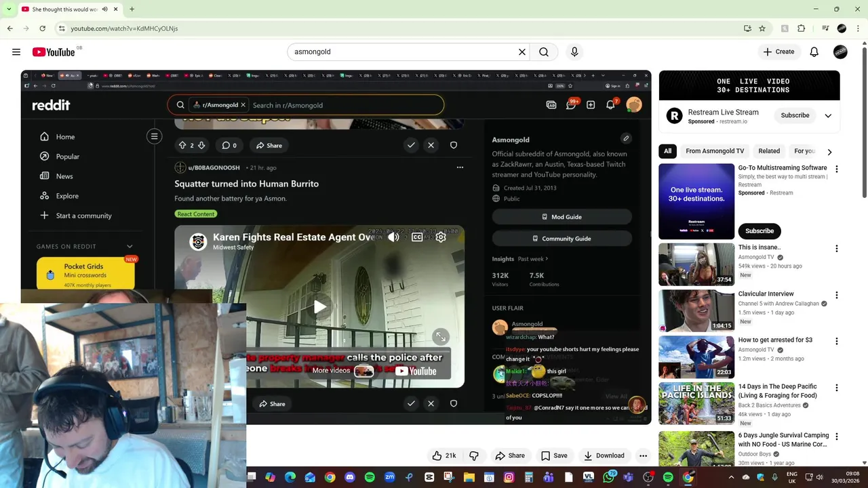The image size is (868, 488).
Task: Clear the 'asmongold' search text with the X
Action: pyautogui.click(x=522, y=52)
